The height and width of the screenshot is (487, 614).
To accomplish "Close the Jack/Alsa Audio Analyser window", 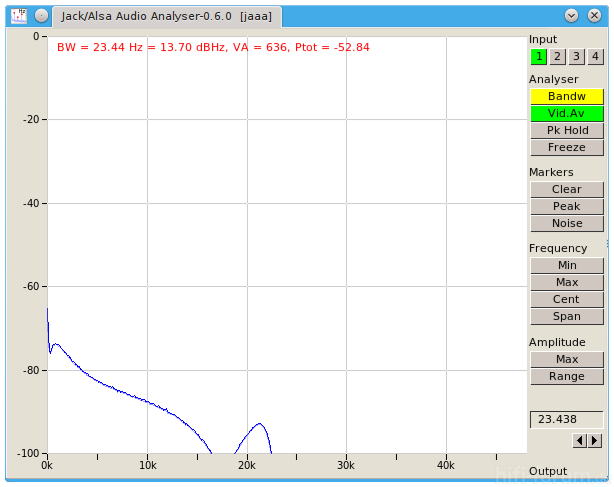I will [594, 16].
